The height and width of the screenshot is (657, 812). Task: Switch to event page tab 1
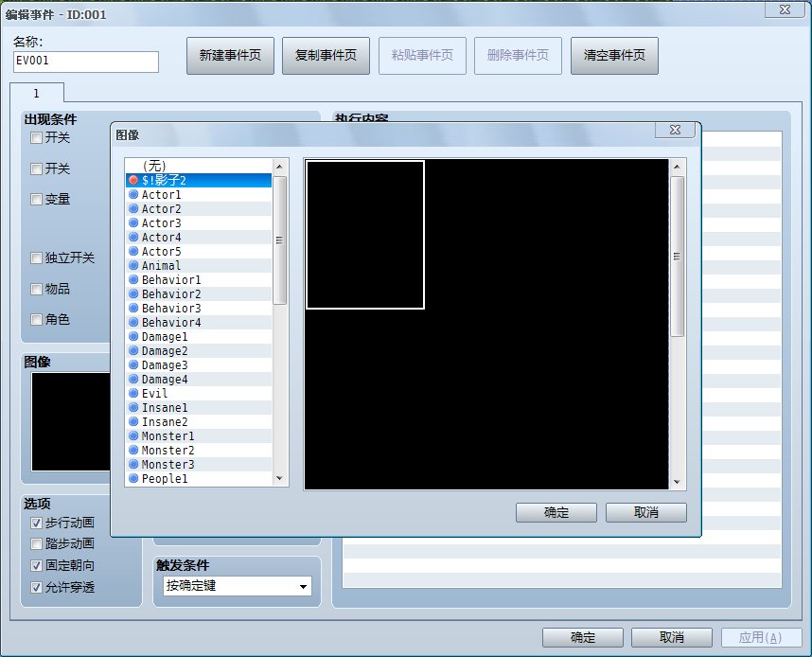pos(36,94)
